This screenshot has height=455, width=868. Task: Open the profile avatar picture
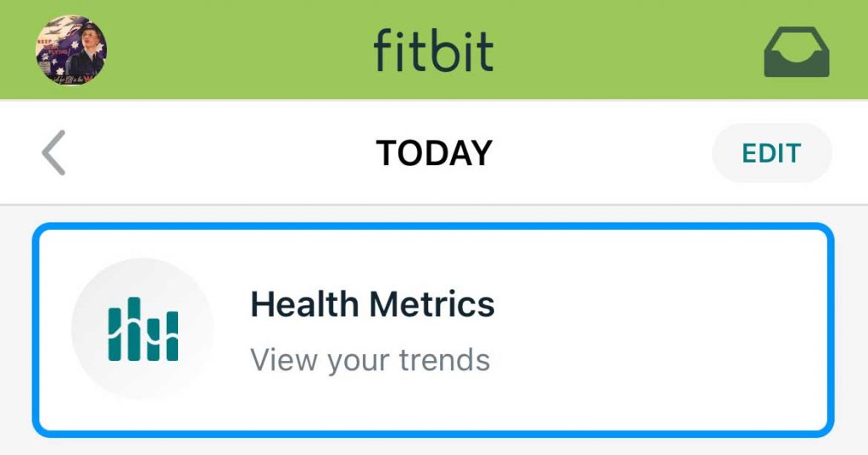click(71, 50)
